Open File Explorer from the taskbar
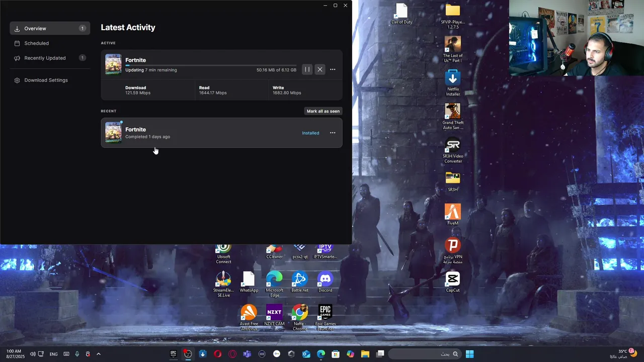The width and height of the screenshot is (644, 362). coord(365,354)
